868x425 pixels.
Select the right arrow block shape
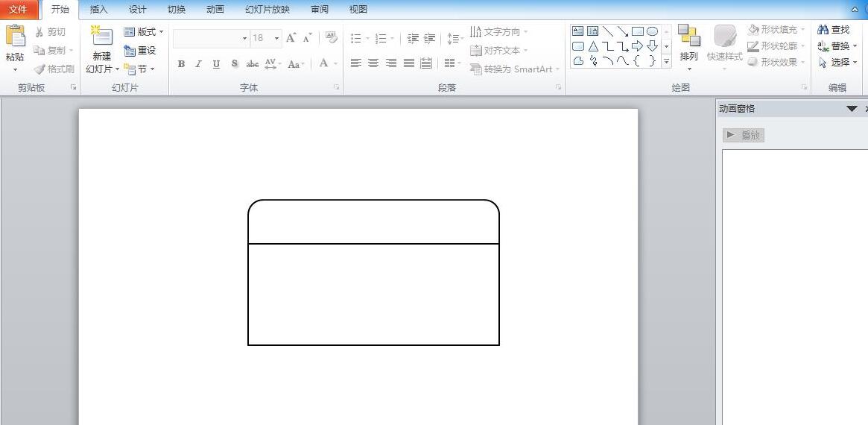click(x=637, y=46)
